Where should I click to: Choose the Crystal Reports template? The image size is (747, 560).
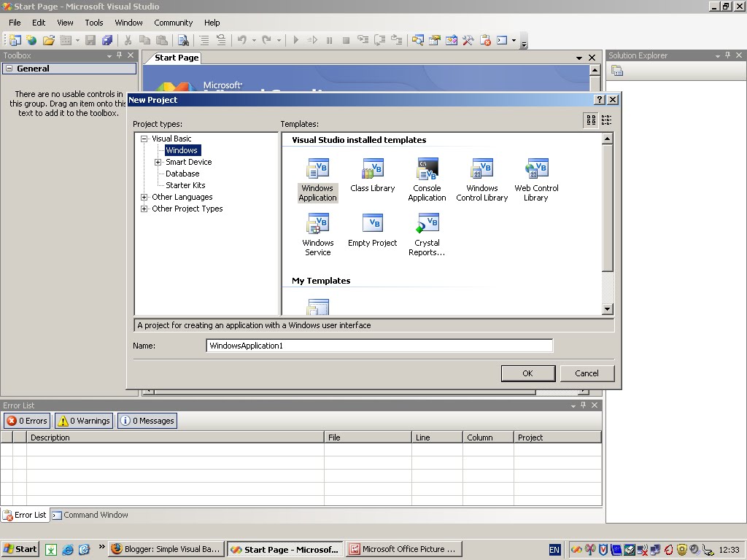coord(427,230)
